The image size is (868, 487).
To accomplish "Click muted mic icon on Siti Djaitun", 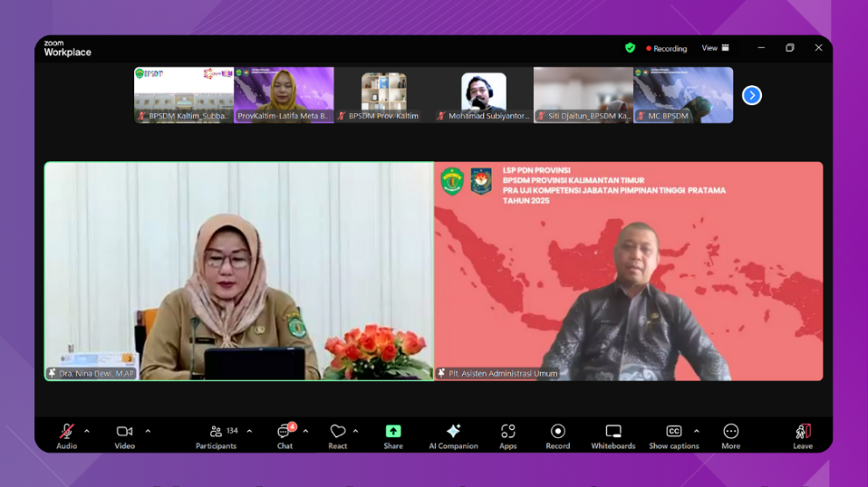I will click(541, 116).
